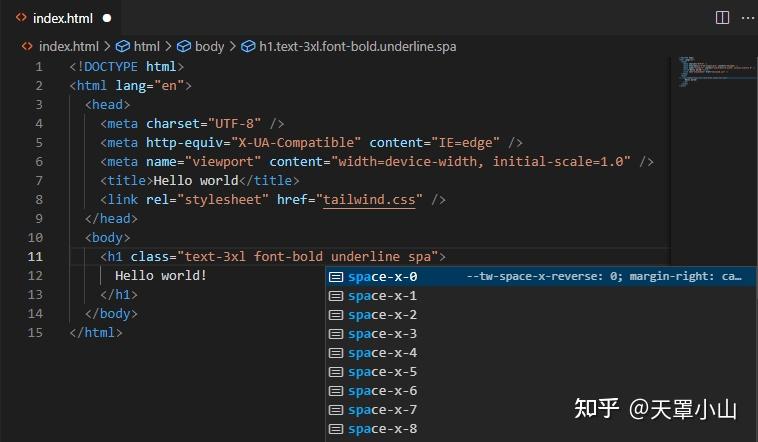
Task: Click the suggestion icon beside space-x-6
Action: click(x=336, y=391)
